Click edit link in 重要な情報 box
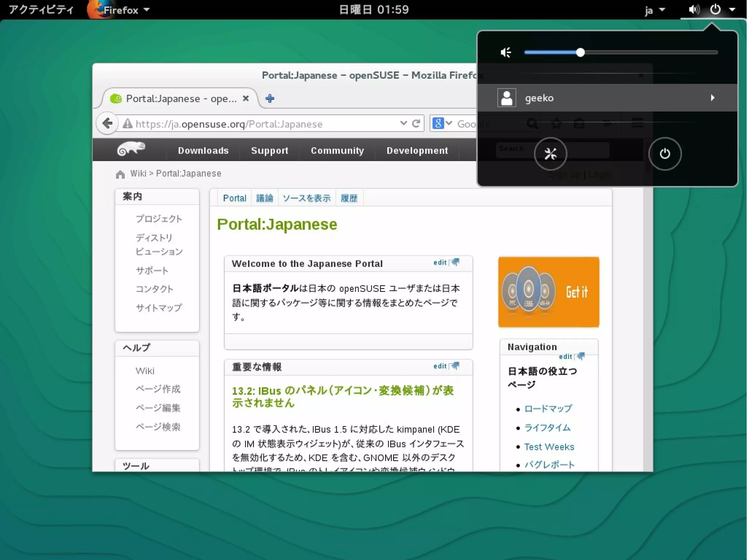This screenshot has height=560, width=747. (x=440, y=366)
